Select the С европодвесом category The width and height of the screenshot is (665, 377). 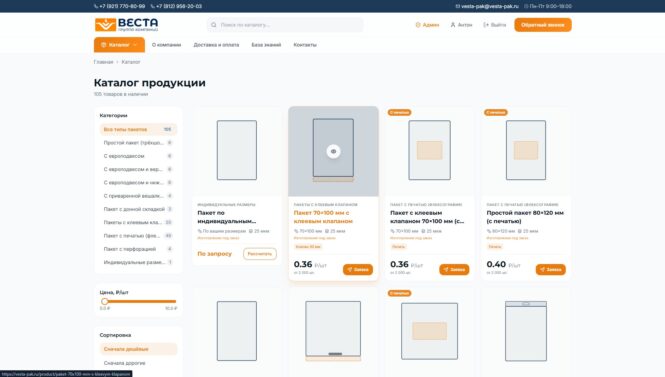tap(138, 156)
